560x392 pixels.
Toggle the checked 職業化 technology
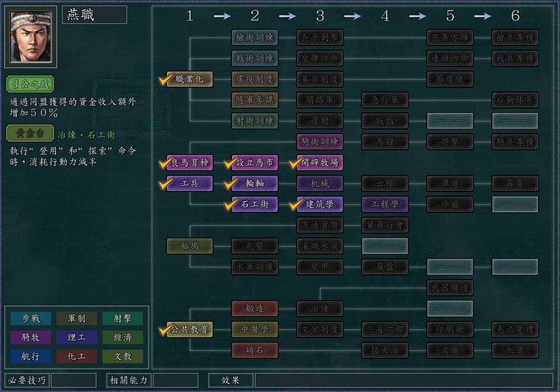click(x=190, y=79)
